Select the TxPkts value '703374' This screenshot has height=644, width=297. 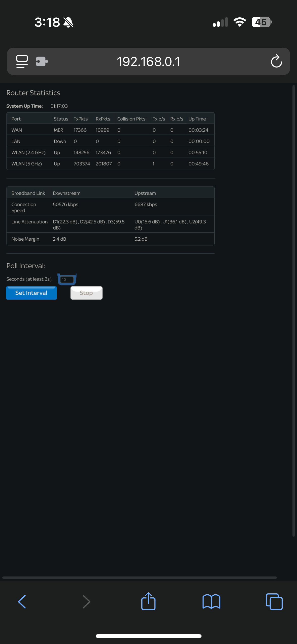82,164
